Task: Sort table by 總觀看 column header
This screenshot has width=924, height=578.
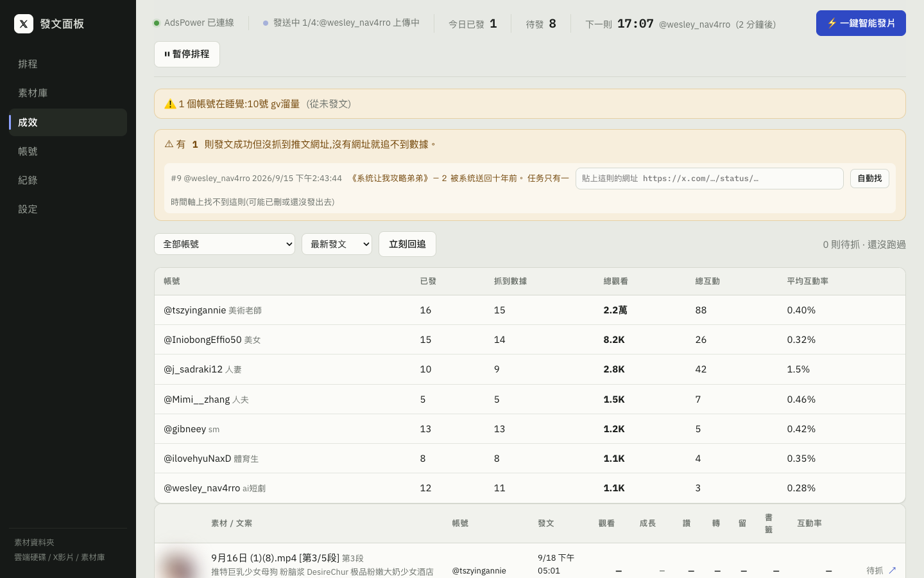Action: 615,281
